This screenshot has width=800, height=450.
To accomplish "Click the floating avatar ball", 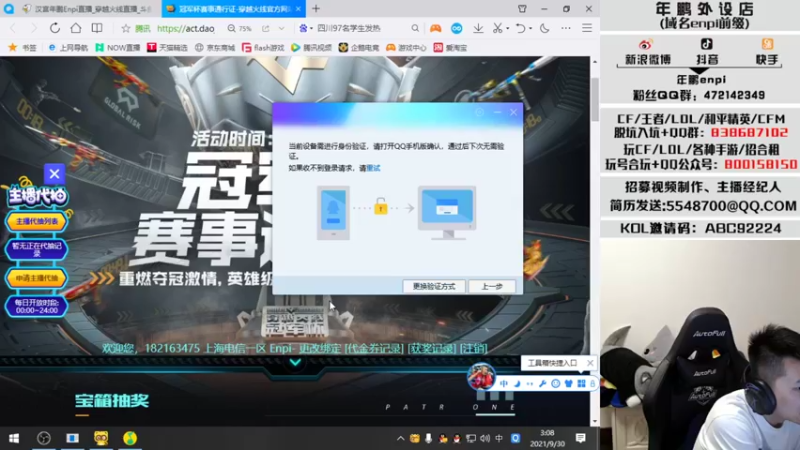I will (481, 377).
